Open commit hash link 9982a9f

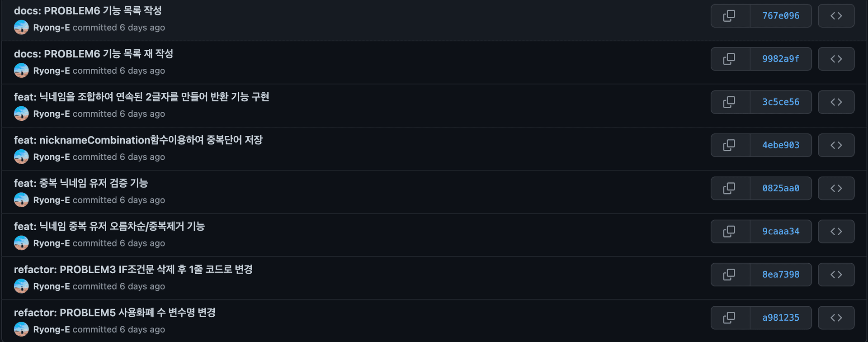point(780,59)
